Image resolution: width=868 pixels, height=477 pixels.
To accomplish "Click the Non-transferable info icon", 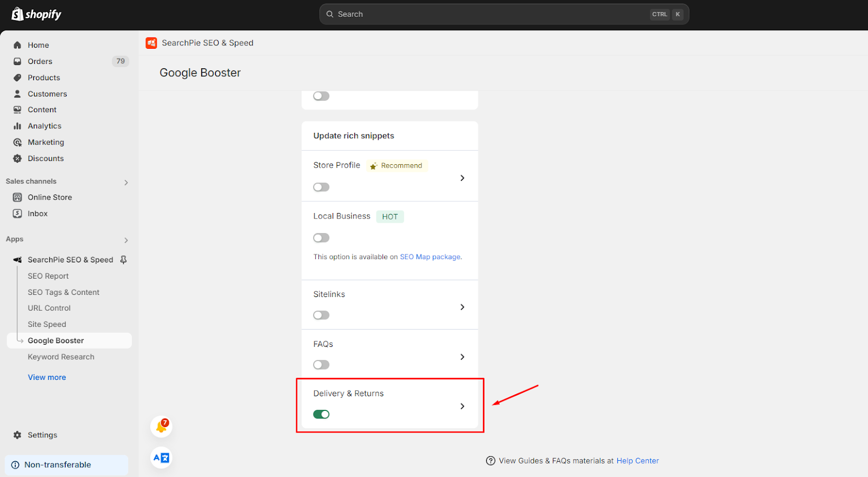I will coord(15,465).
